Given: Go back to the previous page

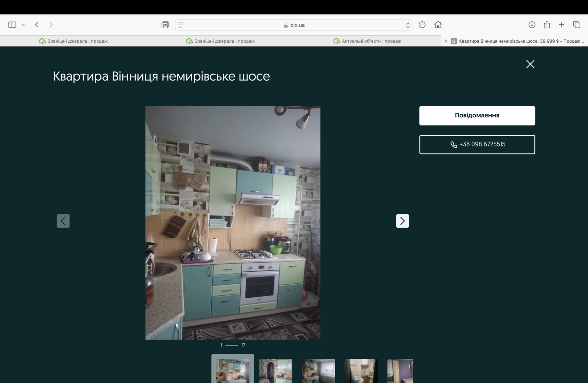Looking at the screenshot, I should pyautogui.click(x=37, y=25).
